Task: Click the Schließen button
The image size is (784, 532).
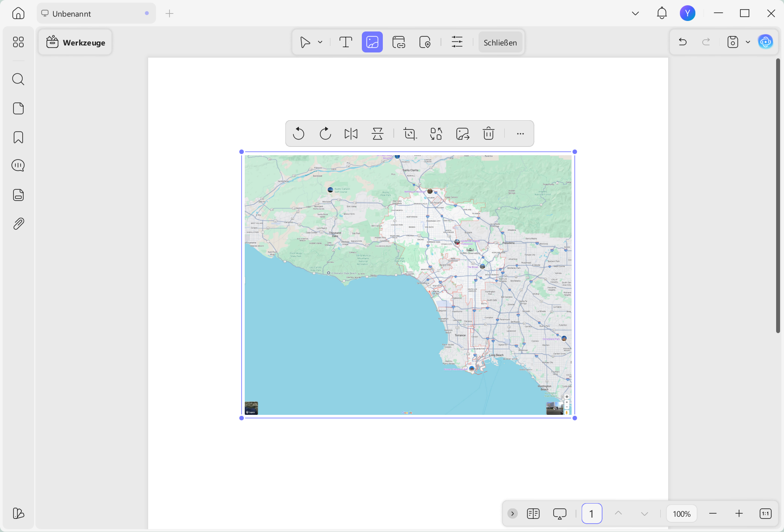Action: (500, 42)
